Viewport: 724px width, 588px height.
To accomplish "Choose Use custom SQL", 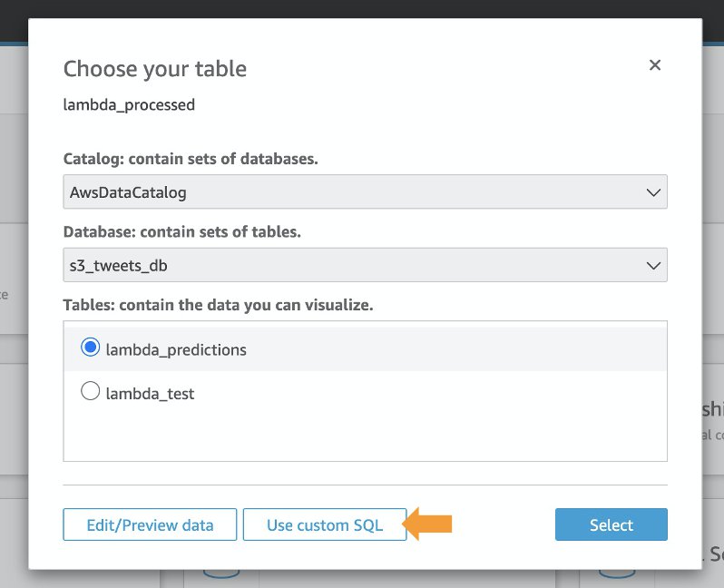I will pos(325,524).
